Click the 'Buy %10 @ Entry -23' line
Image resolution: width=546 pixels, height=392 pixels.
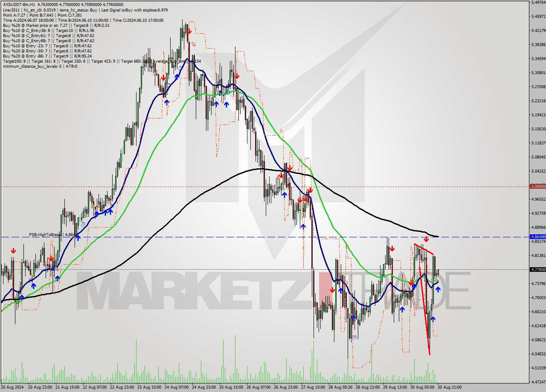click(x=47, y=46)
